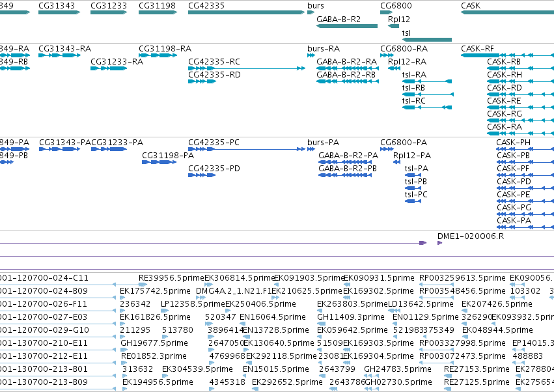Click the CASK-PG protein label
The height and width of the screenshot is (392, 554).
(x=514, y=208)
